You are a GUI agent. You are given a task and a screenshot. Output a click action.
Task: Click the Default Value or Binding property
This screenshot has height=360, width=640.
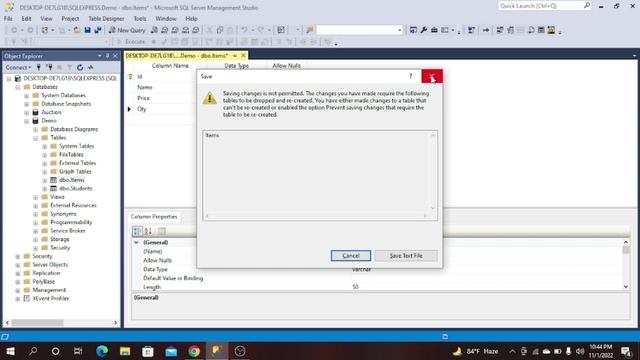173,278
